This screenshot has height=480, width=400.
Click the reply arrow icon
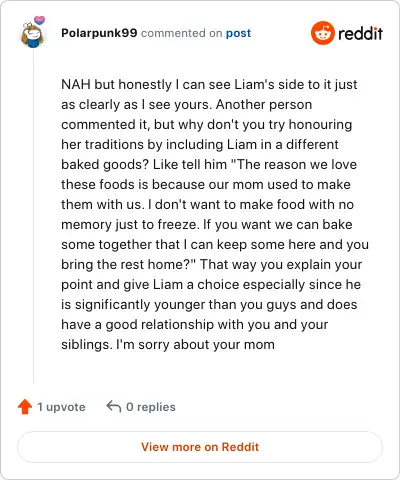(114, 406)
